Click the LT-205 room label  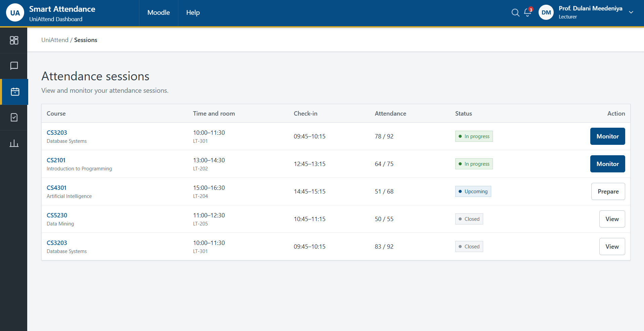200,224
